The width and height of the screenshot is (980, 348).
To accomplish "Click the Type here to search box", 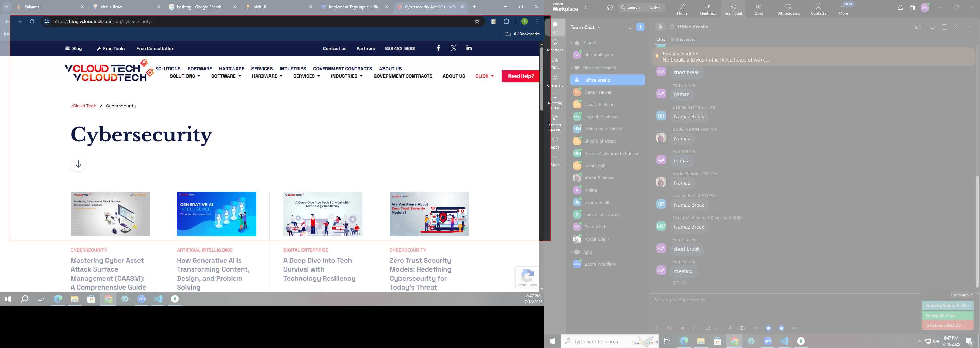I will 609,341.
